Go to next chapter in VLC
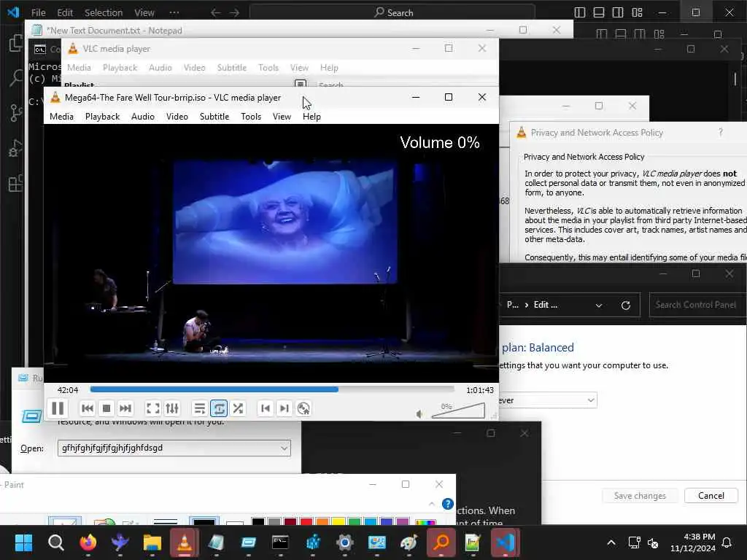Screen dimensions: 747x560 pos(285,408)
